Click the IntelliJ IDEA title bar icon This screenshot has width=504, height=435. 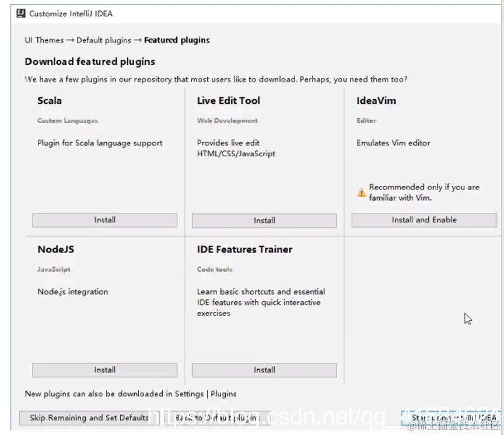pos(21,13)
